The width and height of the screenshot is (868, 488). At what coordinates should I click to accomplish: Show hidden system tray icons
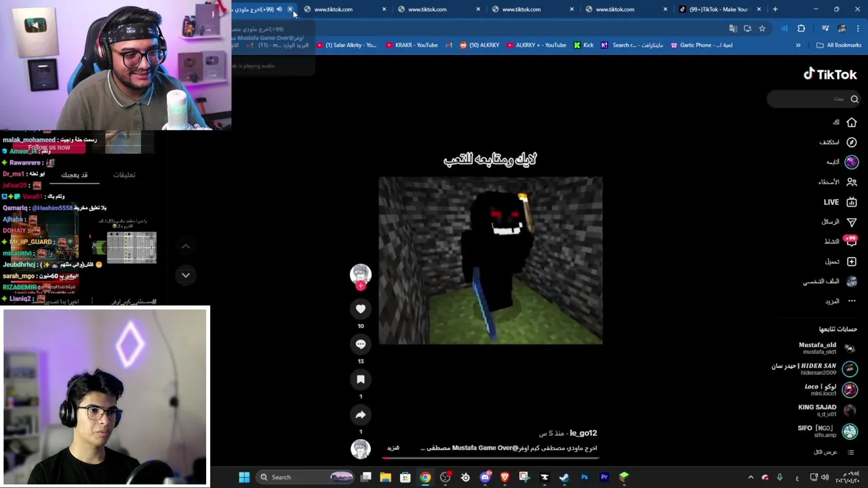(751, 477)
